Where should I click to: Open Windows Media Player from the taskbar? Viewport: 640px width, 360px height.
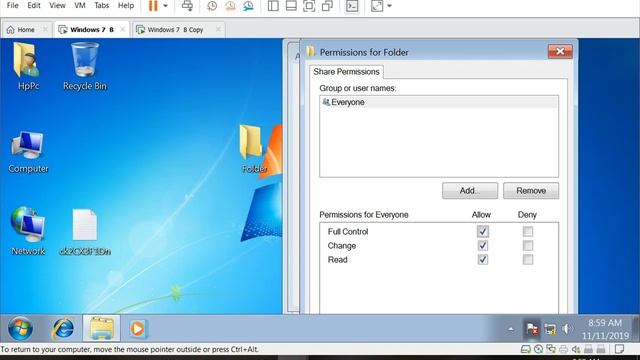138,329
